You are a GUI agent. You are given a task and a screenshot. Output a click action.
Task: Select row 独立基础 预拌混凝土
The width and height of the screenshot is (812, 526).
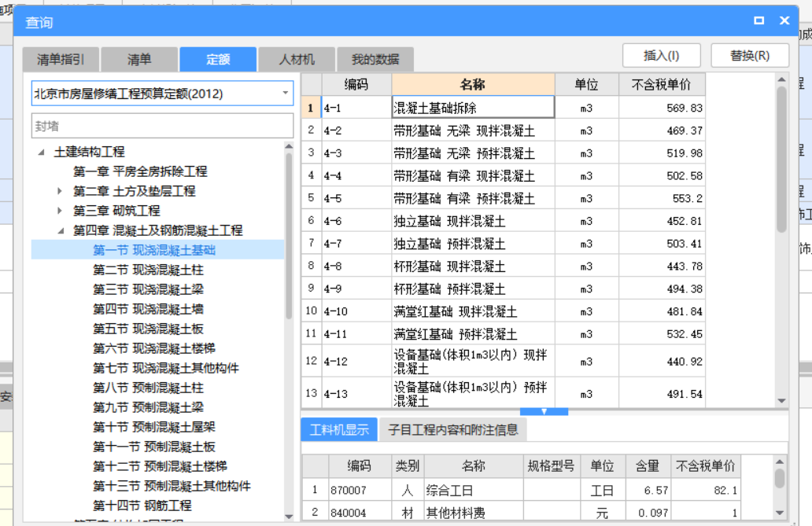coord(503,244)
